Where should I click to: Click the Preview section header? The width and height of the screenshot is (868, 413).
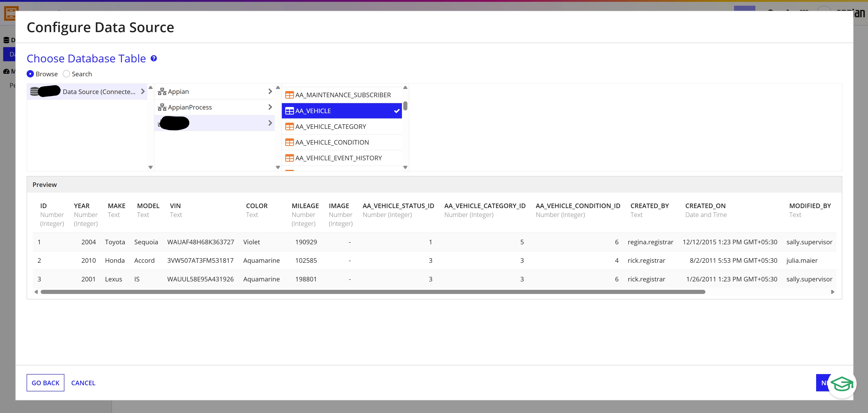[45, 185]
